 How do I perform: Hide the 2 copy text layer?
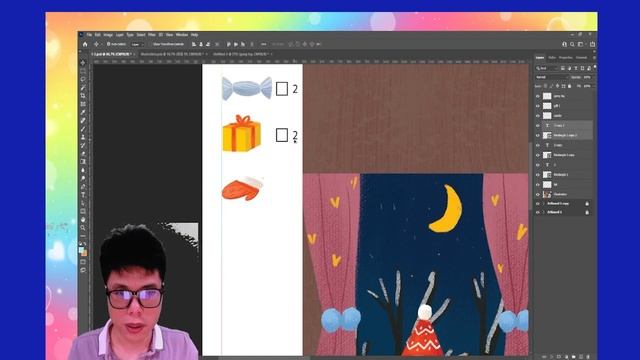(x=538, y=145)
